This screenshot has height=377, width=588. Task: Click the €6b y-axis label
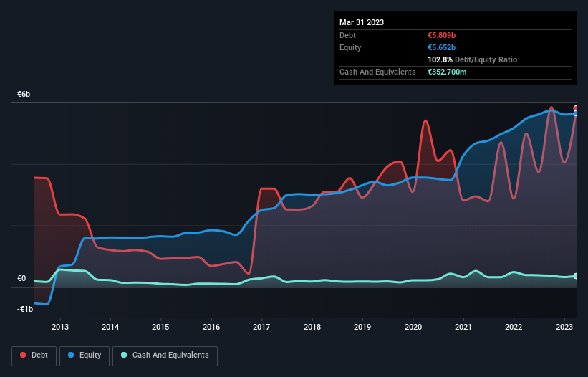[24, 94]
